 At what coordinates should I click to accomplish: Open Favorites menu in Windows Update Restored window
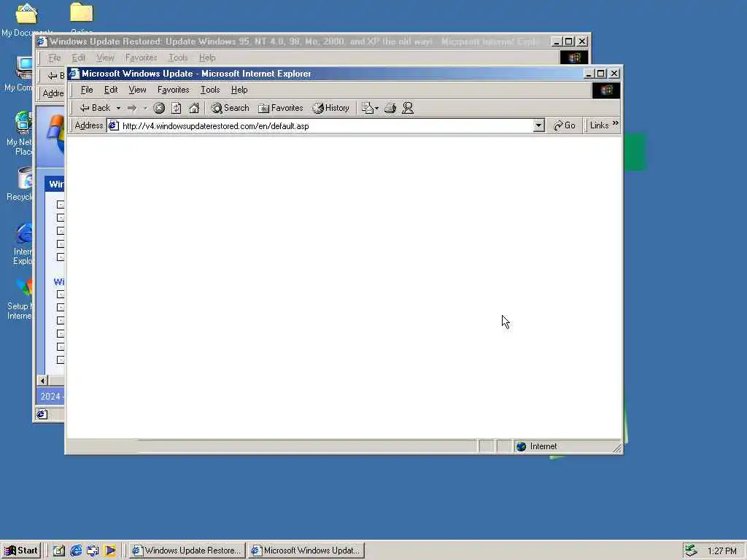click(x=141, y=58)
